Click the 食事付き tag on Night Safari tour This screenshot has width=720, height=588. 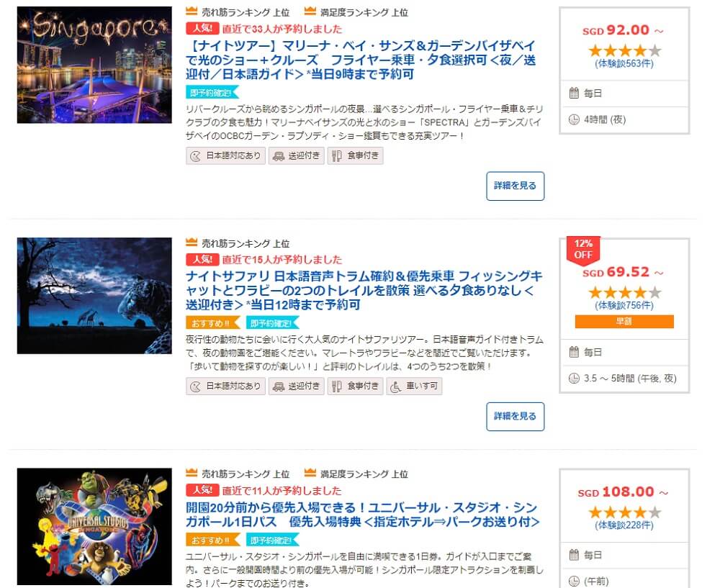coord(356,386)
